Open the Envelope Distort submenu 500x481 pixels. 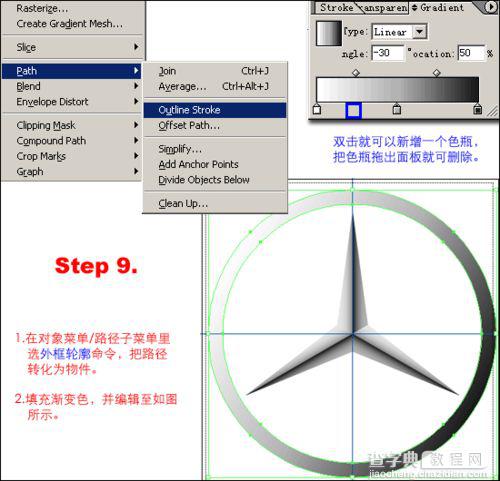coord(72,102)
